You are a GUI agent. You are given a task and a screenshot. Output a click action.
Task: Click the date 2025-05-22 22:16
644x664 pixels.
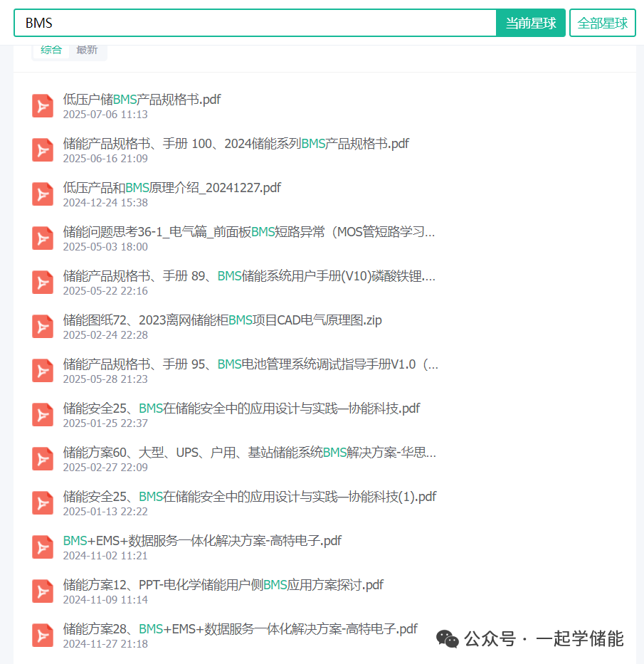tap(105, 290)
